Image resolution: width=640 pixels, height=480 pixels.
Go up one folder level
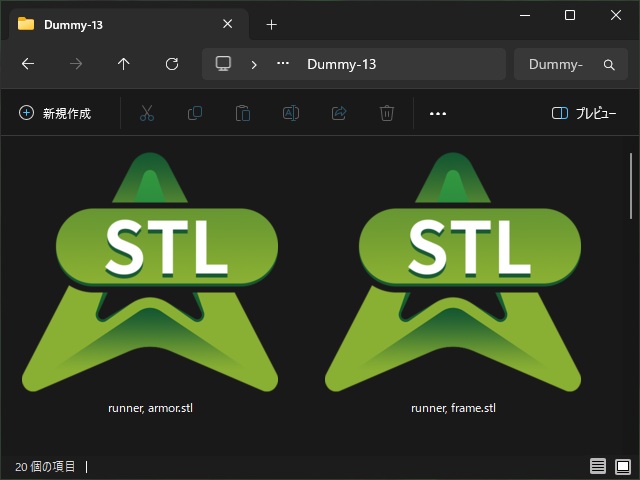coord(124,64)
